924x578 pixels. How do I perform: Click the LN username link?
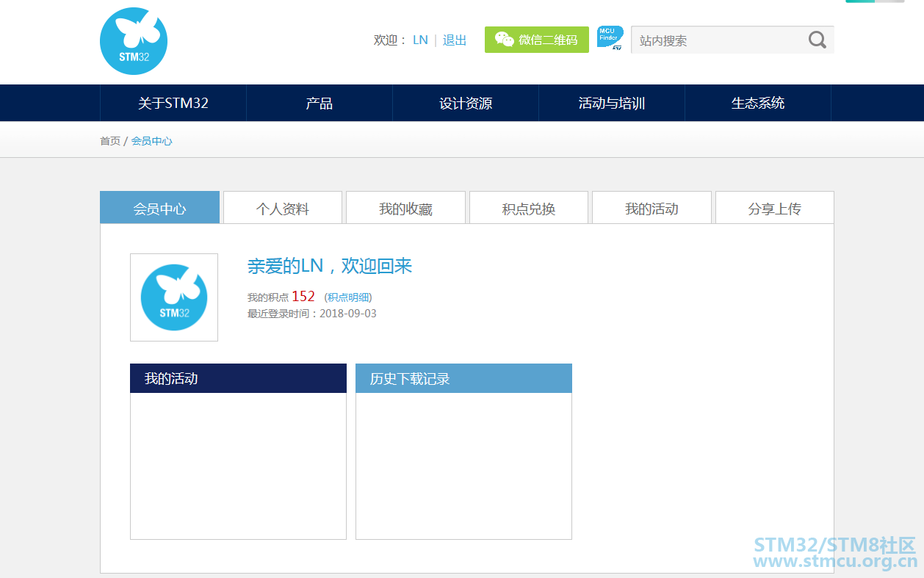coord(420,40)
